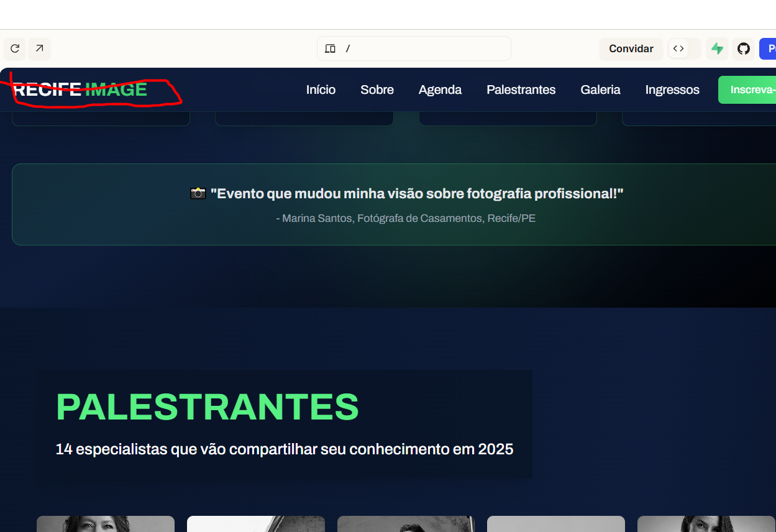Open the Galeria navigation link
Screen dimensions: 776x532
tap(600, 89)
